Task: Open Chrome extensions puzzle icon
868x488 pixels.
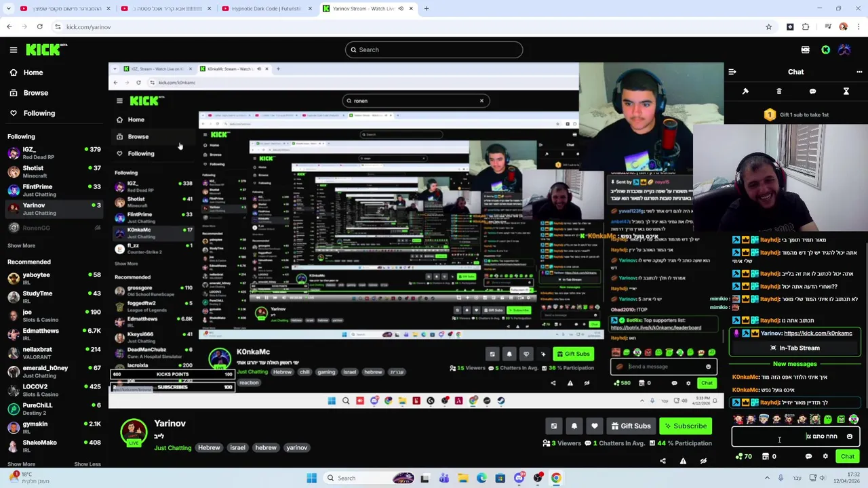Action: [x=806, y=27]
